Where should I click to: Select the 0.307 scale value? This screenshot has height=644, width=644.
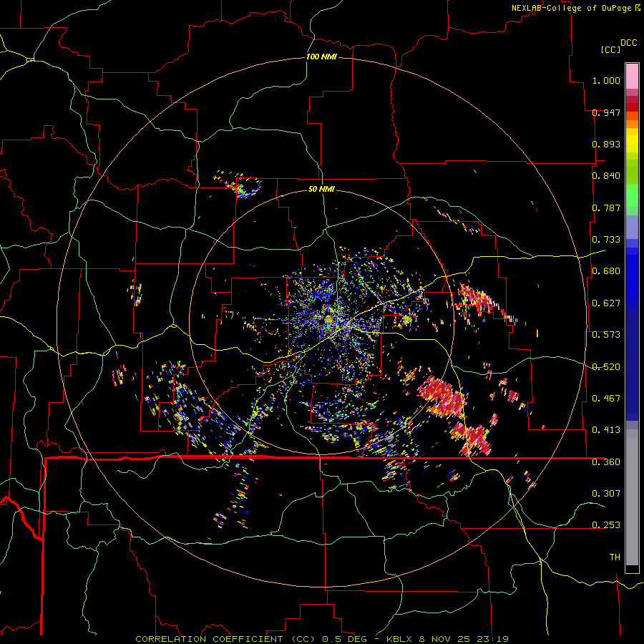coord(606,493)
